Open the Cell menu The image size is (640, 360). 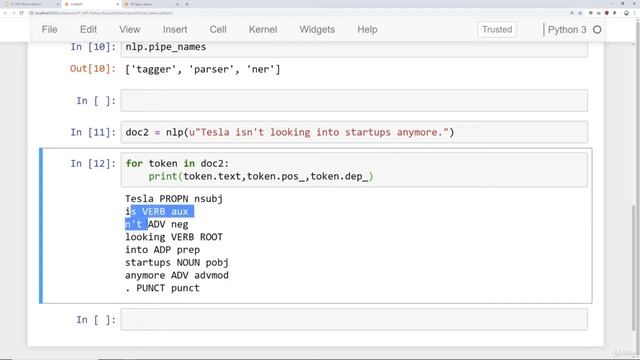tap(218, 30)
